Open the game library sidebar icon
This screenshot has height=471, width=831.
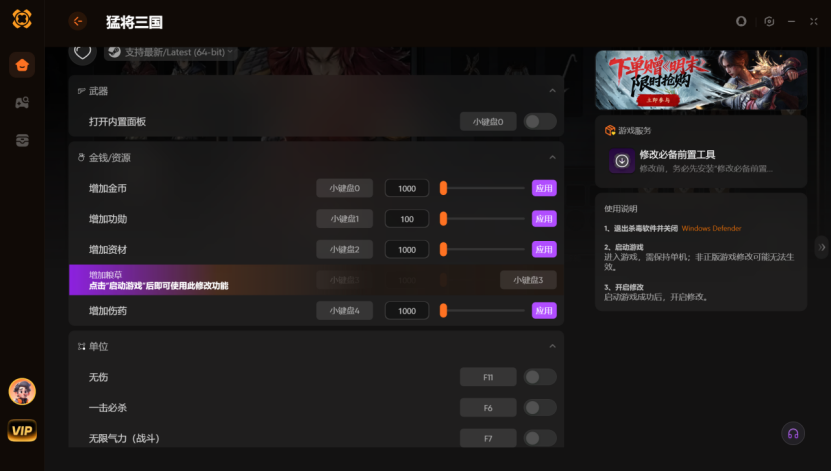point(22,103)
